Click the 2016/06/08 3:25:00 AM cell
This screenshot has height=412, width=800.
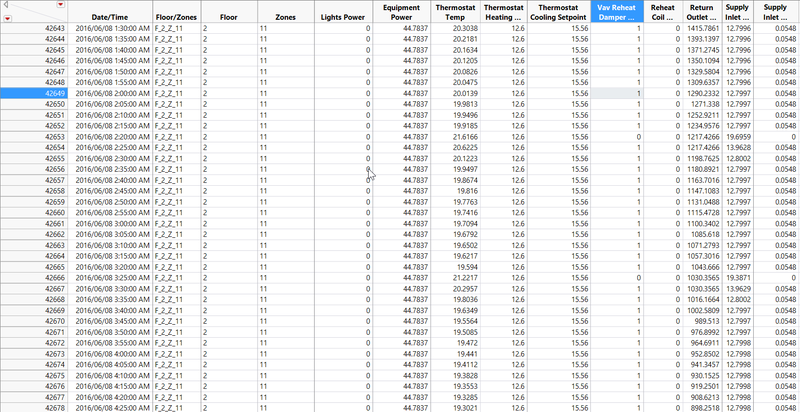pyautogui.click(x=112, y=278)
